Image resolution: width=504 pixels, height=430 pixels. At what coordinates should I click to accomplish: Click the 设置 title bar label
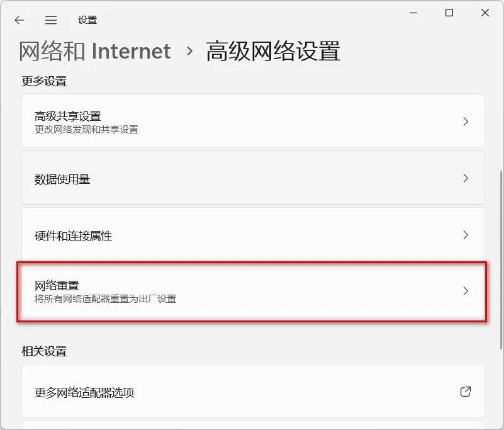point(87,20)
